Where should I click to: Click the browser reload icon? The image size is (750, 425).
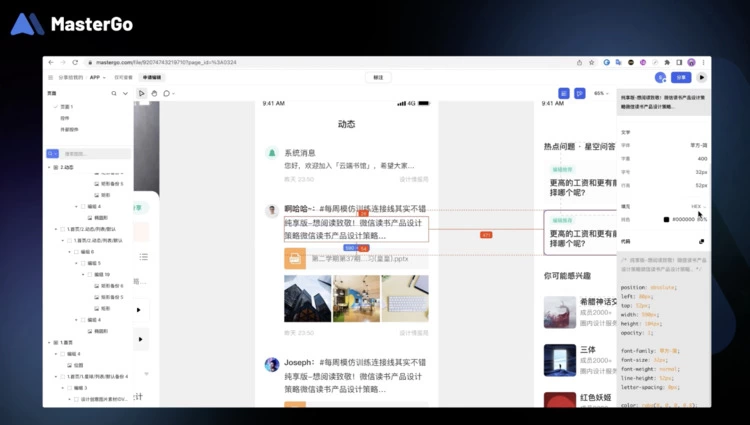74,62
